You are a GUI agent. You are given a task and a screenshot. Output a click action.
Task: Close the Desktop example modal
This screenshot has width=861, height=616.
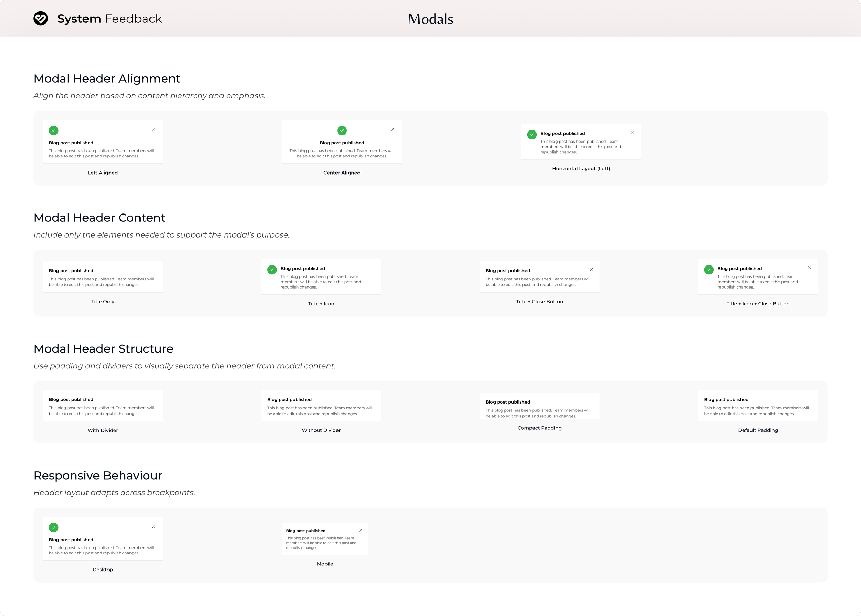[154, 526]
